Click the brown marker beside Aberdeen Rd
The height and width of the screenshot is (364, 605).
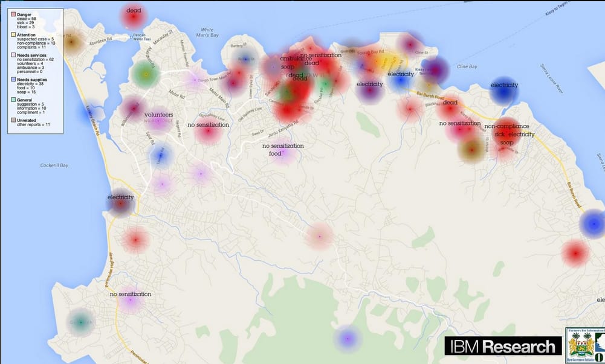[71, 42]
